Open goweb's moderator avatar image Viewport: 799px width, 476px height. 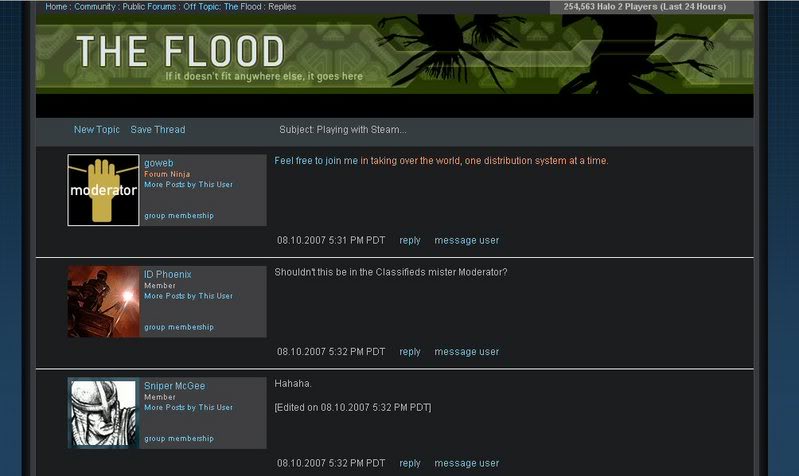pyautogui.click(x=103, y=190)
